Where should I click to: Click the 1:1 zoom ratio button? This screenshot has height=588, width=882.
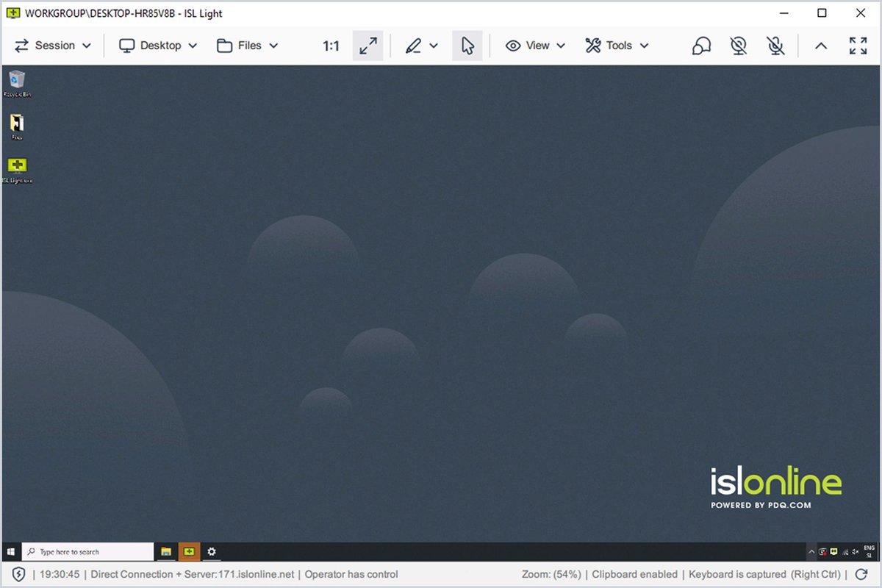(x=331, y=46)
